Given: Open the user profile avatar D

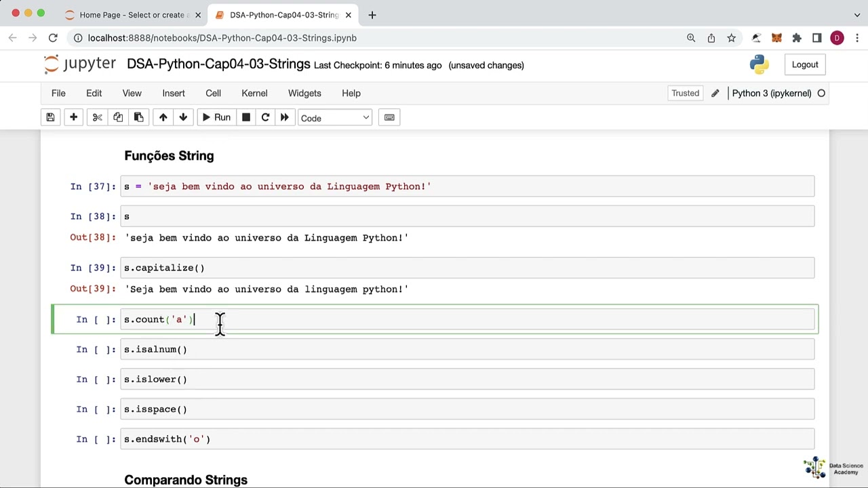Looking at the screenshot, I should point(837,38).
